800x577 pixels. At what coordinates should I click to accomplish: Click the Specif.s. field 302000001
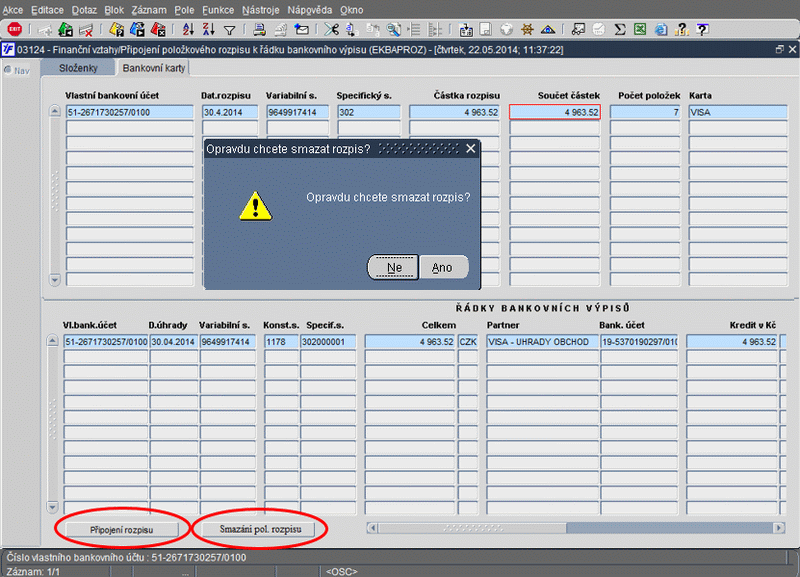coord(328,342)
